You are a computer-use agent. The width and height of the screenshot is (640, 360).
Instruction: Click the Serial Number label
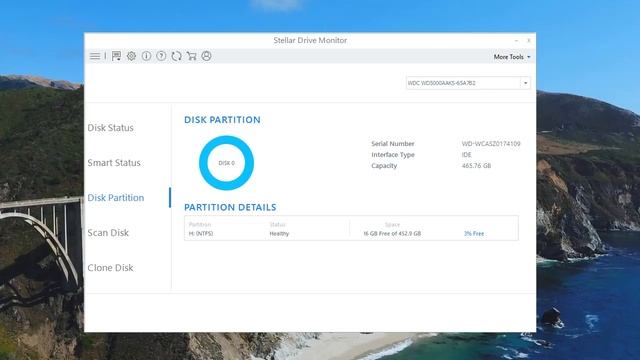pyautogui.click(x=393, y=144)
